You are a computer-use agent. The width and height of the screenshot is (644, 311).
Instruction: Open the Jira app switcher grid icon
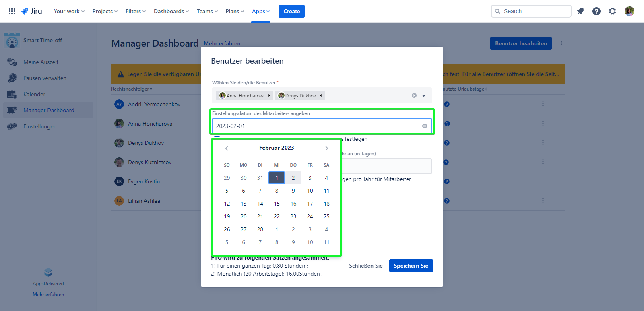pos(12,11)
